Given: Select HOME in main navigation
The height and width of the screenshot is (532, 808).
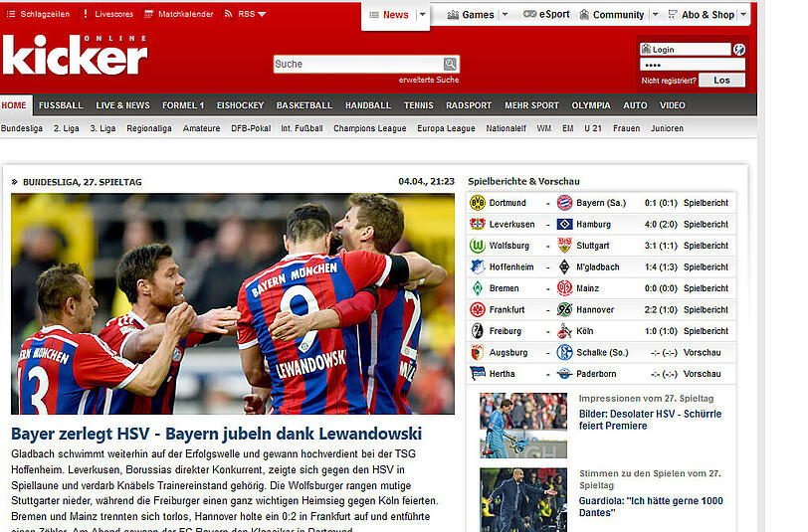Looking at the screenshot, I should 14,105.
